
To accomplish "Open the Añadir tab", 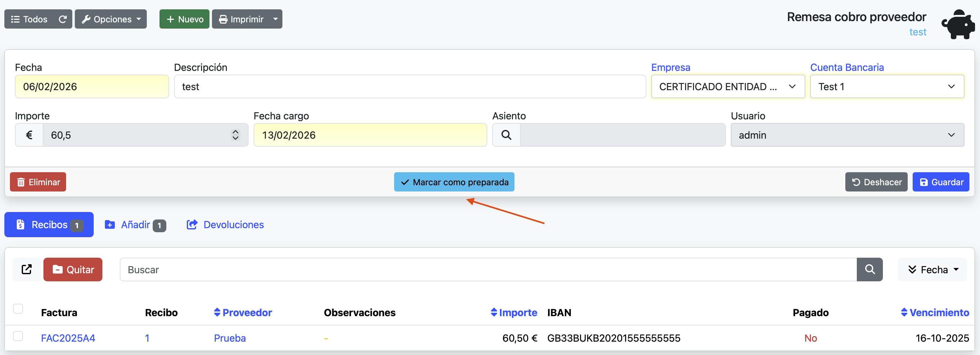I will pyautogui.click(x=135, y=225).
